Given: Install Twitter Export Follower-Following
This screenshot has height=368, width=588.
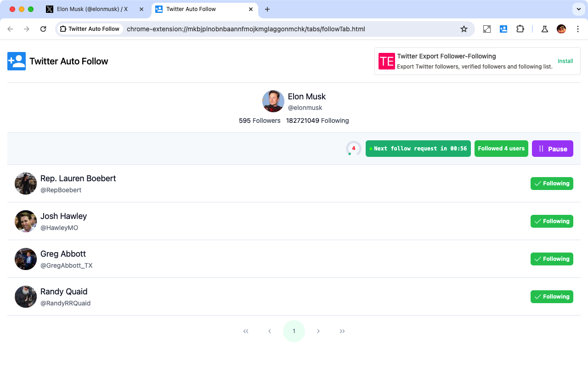Looking at the screenshot, I should 565,61.
